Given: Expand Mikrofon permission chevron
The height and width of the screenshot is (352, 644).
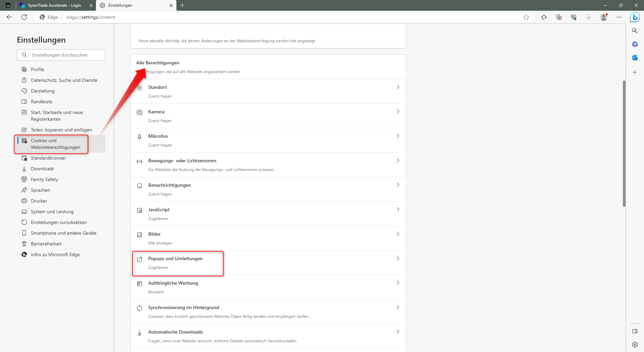Looking at the screenshot, I should point(398,136).
